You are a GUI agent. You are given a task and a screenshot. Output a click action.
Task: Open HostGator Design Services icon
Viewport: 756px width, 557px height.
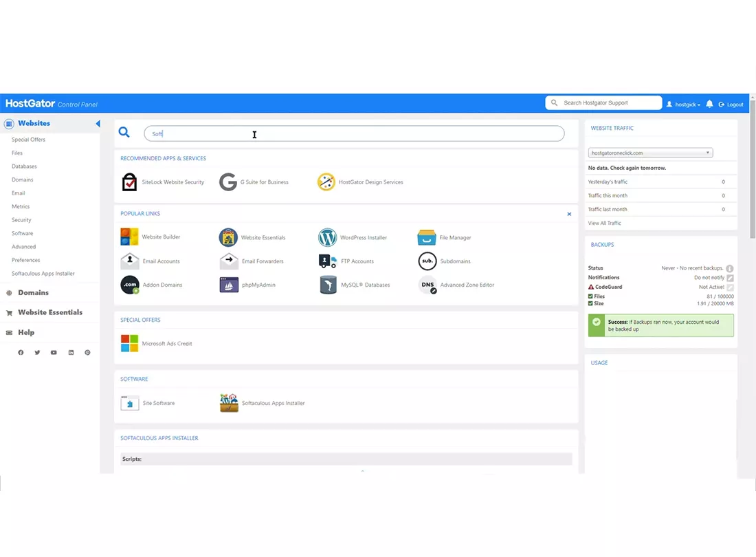coord(326,182)
